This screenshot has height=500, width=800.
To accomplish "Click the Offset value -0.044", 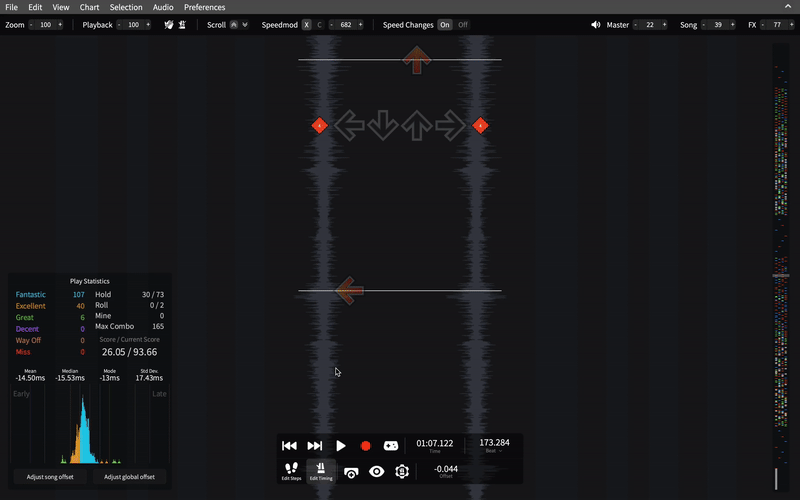I will [x=446, y=469].
